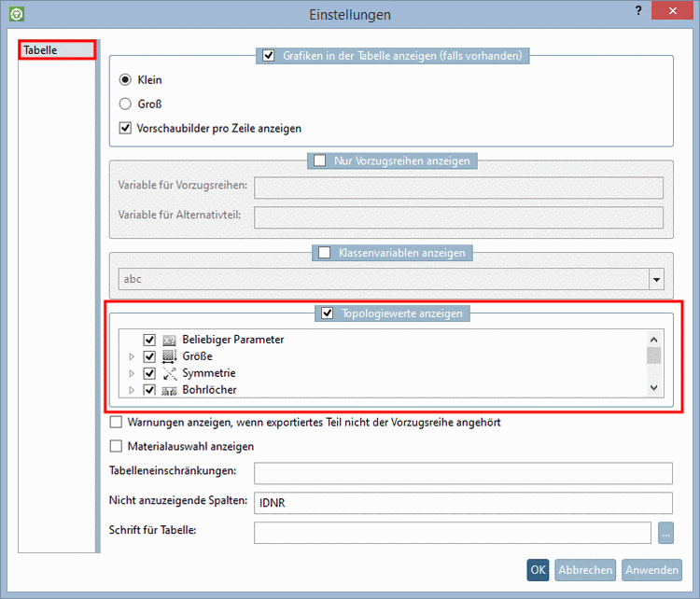Uncheck the Symmetrie checkbox
Screen dimensions: 700x599
[149, 373]
